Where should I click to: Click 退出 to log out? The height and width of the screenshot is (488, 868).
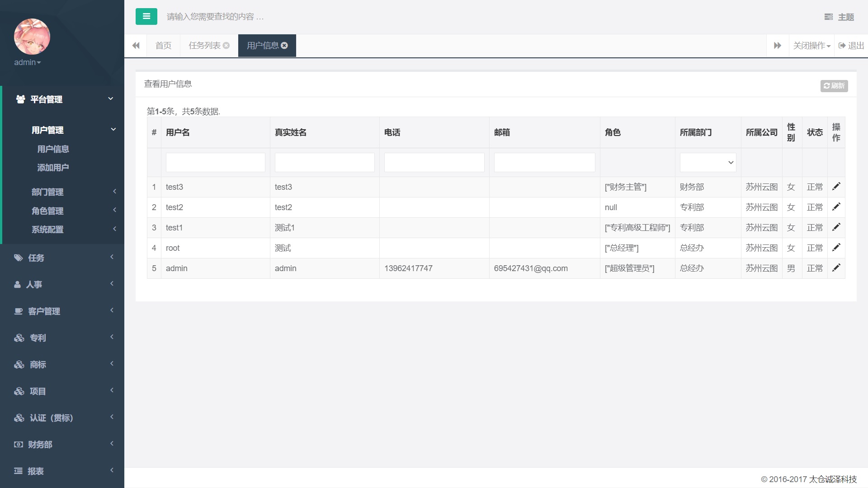click(851, 46)
